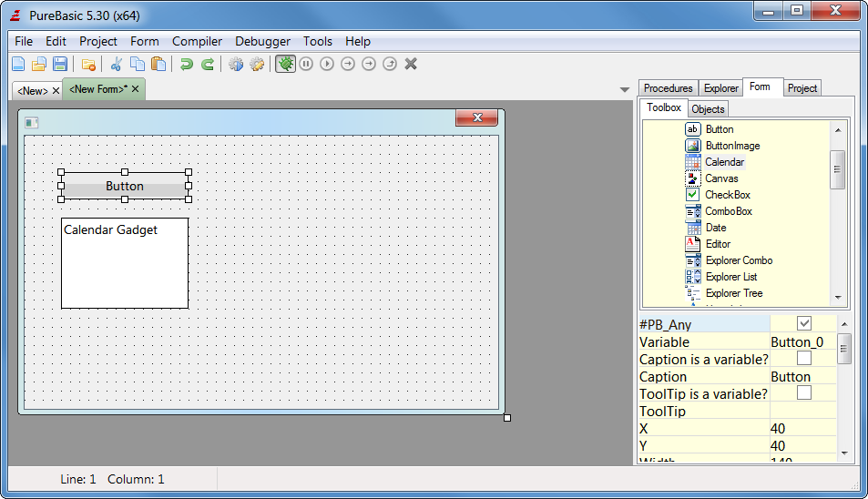Open the tab list dropdown arrow
Image resolution: width=868 pixels, height=499 pixels.
[x=625, y=89]
